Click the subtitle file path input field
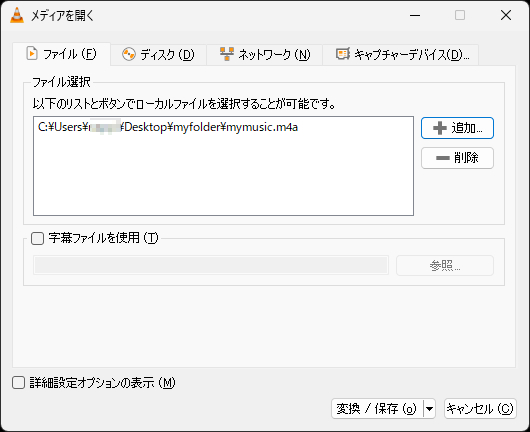The width and height of the screenshot is (530, 432). tap(211, 265)
